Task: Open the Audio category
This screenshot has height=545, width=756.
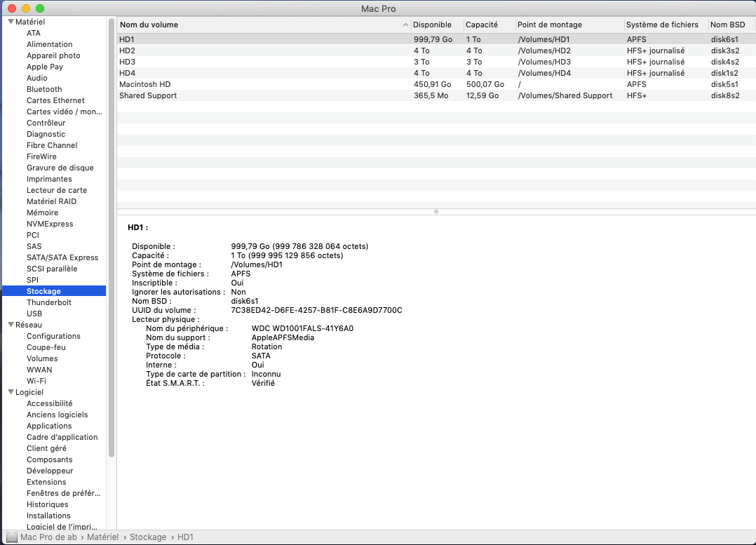Action: pyautogui.click(x=37, y=78)
